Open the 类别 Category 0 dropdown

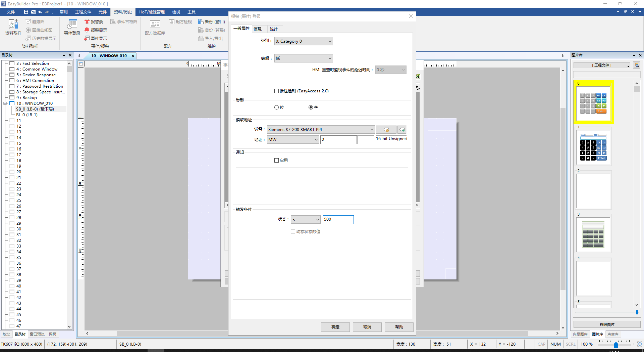[x=303, y=41]
